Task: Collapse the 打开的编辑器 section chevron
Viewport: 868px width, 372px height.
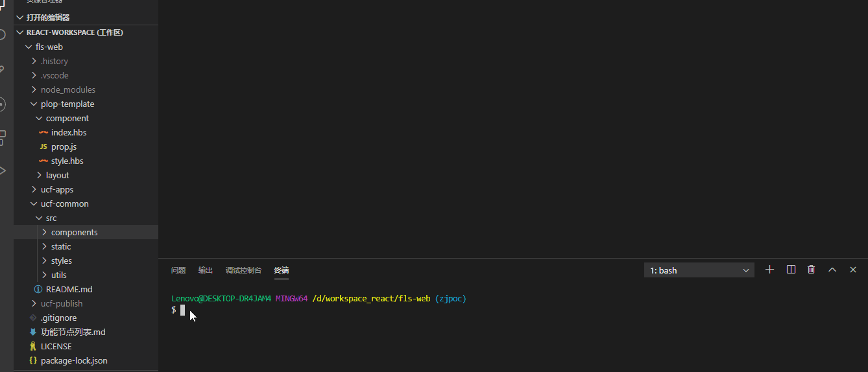Action: [x=20, y=17]
